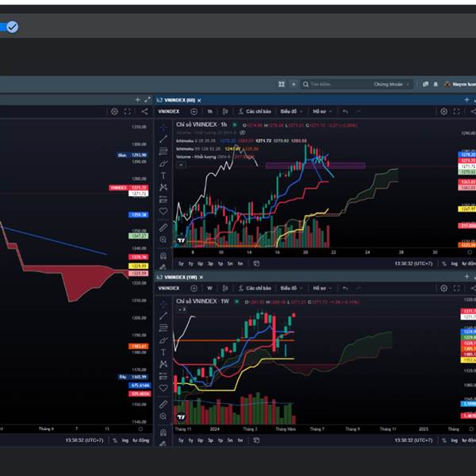Toggle magnet mode in 1h chart
The width and height of the screenshot is (476, 476).
(163, 255)
